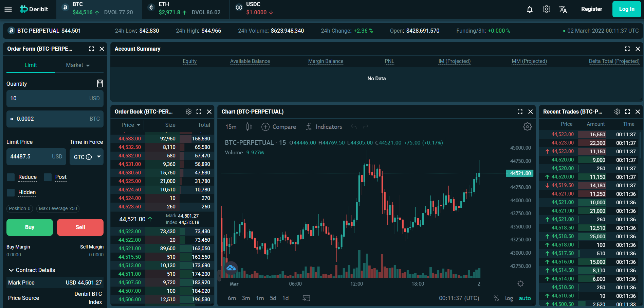This screenshot has height=308, width=644.
Task: Open the hamburger main menu
Action: pyautogui.click(x=8, y=9)
